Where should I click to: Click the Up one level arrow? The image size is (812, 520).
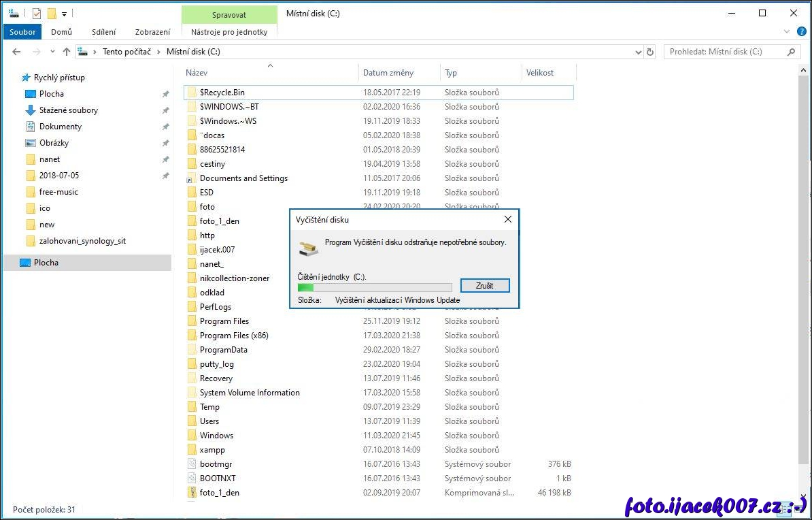pos(66,52)
